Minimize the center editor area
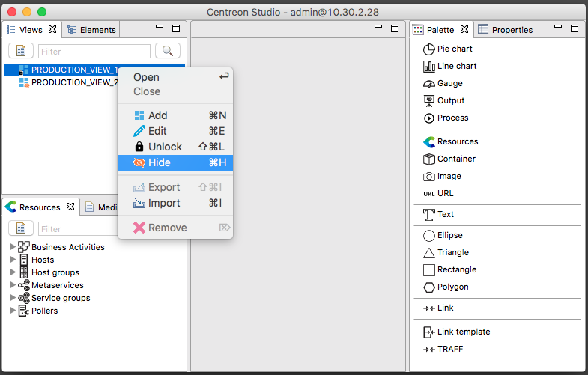Image resolution: width=588 pixels, height=375 pixels. [378, 27]
